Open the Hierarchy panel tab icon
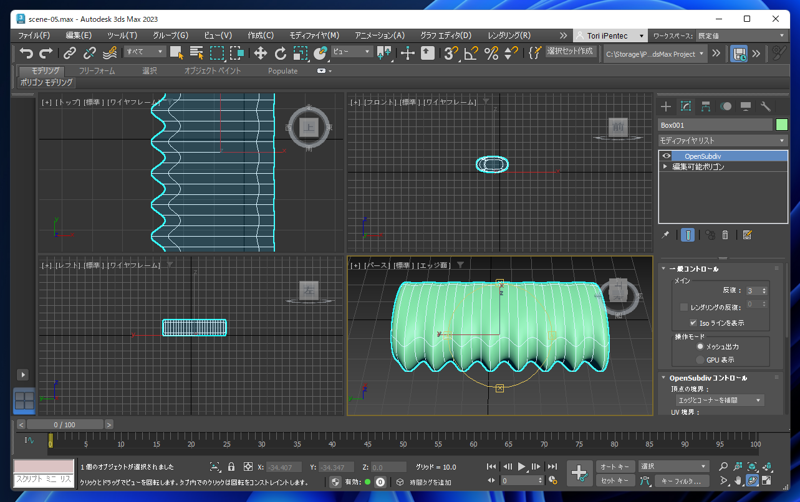The width and height of the screenshot is (800, 502). tap(706, 106)
